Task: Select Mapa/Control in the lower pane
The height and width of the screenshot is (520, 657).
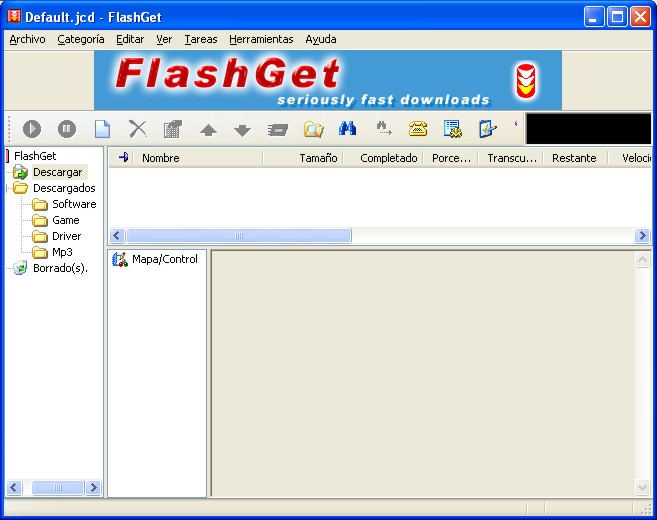Action: coord(164,259)
